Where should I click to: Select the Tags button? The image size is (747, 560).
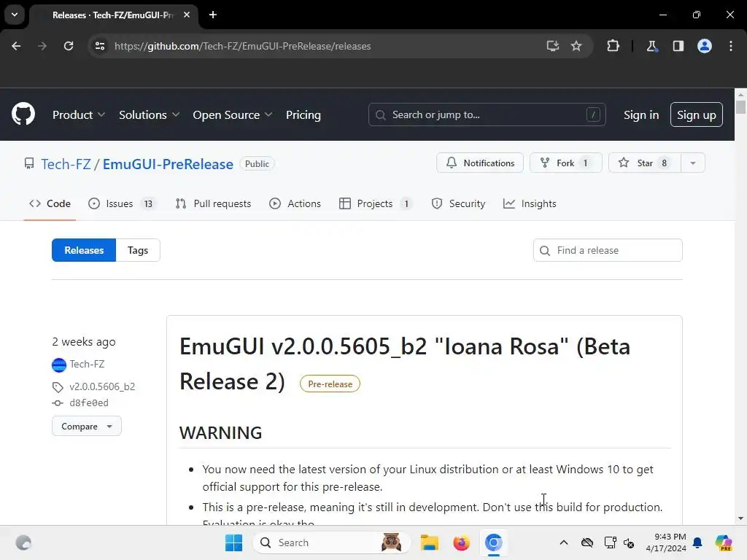point(138,250)
